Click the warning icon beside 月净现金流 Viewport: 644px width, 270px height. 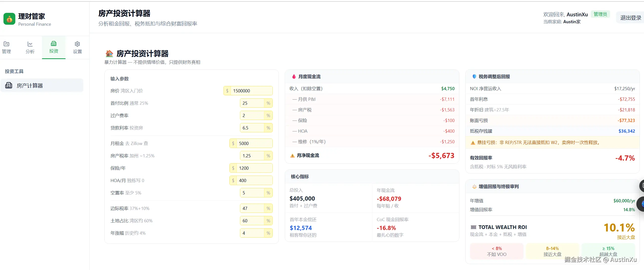(x=292, y=156)
